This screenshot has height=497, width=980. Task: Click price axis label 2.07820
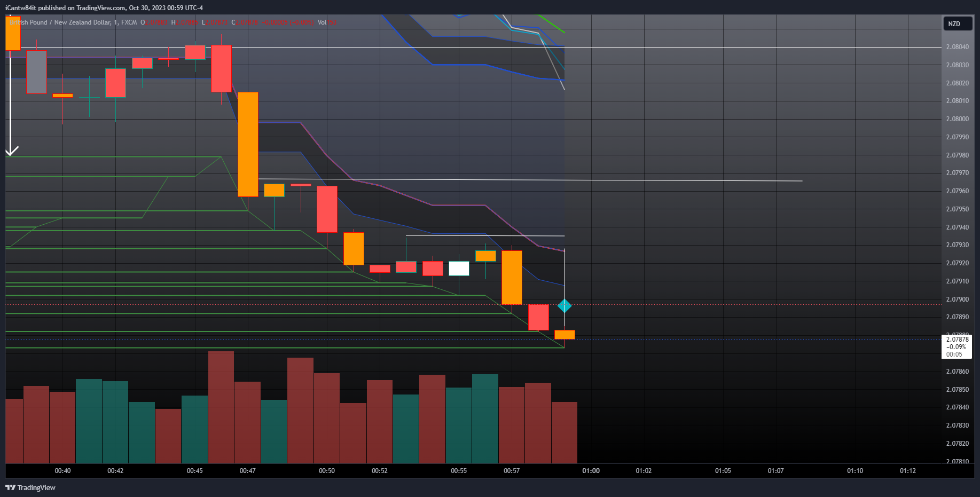click(x=957, y=444)
